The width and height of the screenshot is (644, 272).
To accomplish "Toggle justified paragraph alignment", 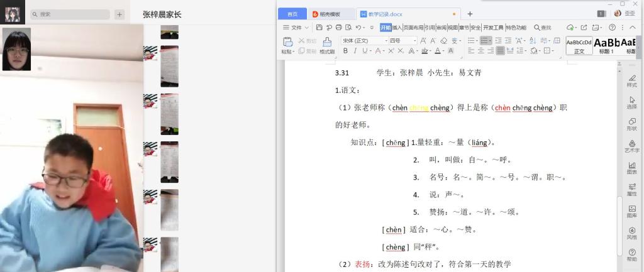I will coord(501,51).
